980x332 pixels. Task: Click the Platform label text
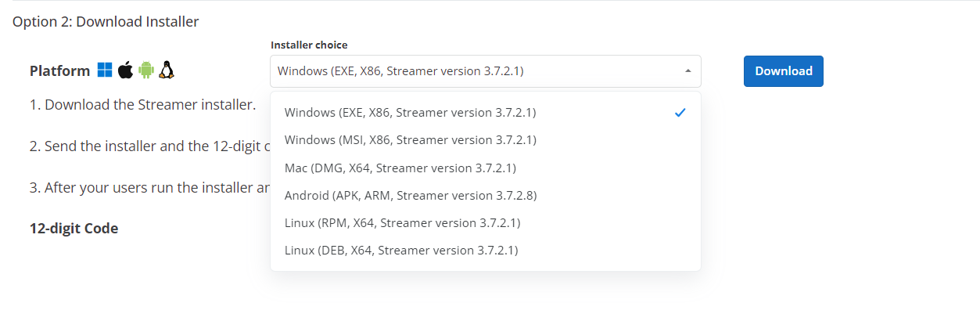tap(59, 71)
